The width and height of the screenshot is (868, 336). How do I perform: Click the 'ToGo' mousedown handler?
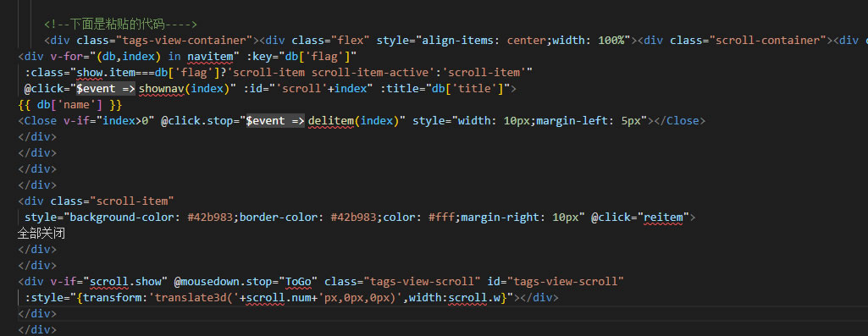(298, 281)
